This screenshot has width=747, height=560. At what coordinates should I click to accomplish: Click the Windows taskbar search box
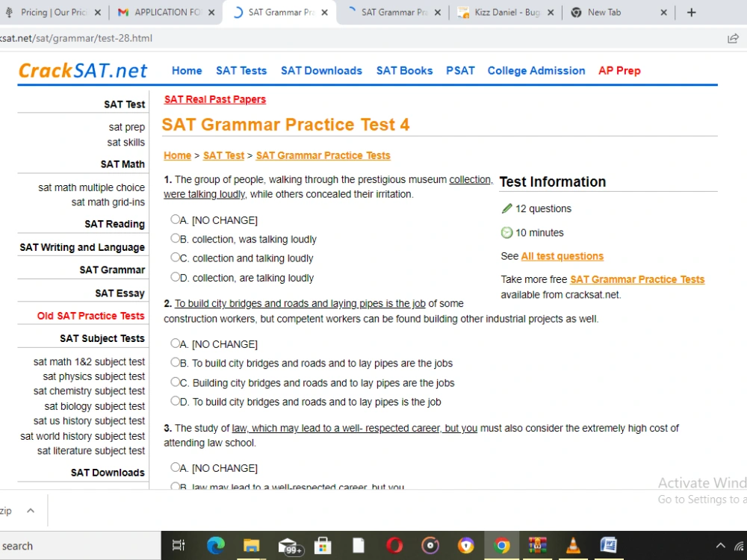click(80, 546)
